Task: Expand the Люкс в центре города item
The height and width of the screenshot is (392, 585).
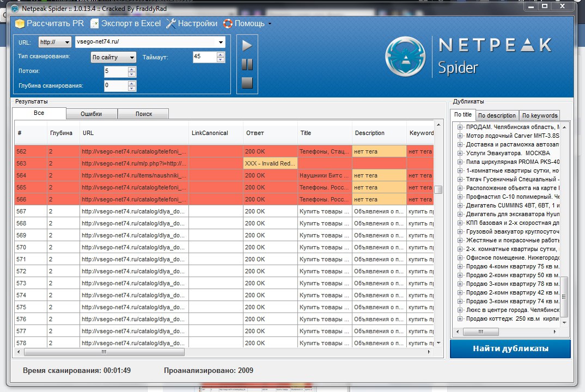Action: (x=460, y=310)
